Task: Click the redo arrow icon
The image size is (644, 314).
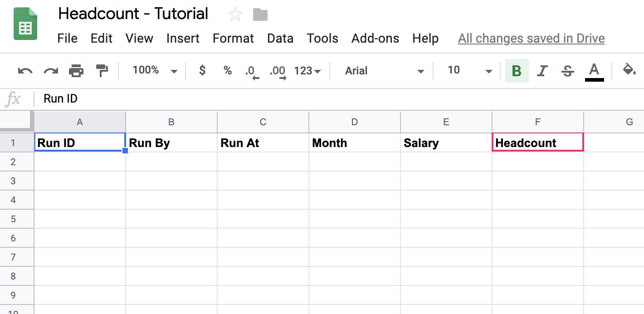Action: point(51,71)
